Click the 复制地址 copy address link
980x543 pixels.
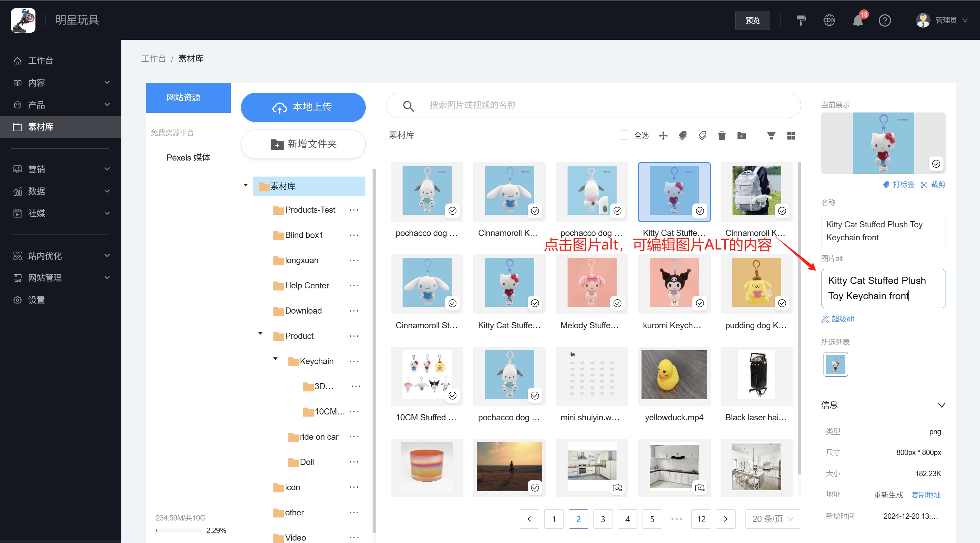(925, 495)
